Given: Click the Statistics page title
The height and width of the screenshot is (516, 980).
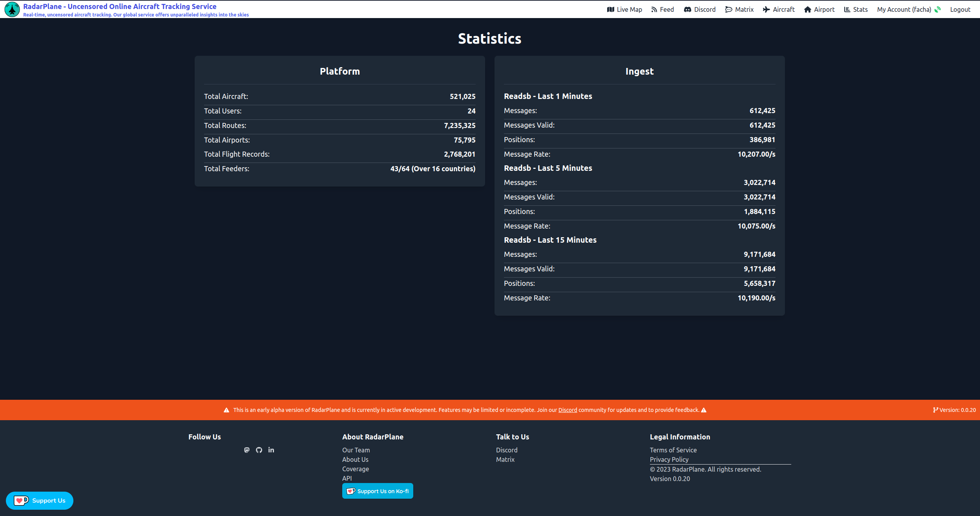Looking at the screenshot, I should tap(490, 38).
